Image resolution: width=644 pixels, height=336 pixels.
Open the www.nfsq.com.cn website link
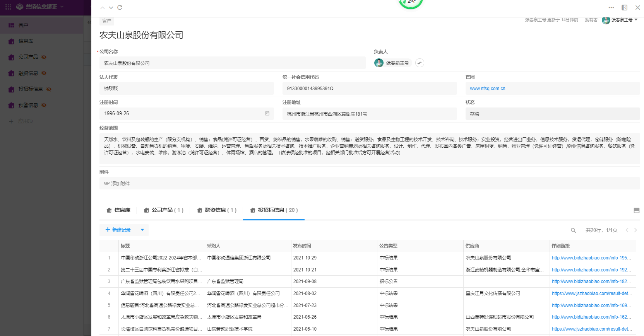(x=487, y=89)
